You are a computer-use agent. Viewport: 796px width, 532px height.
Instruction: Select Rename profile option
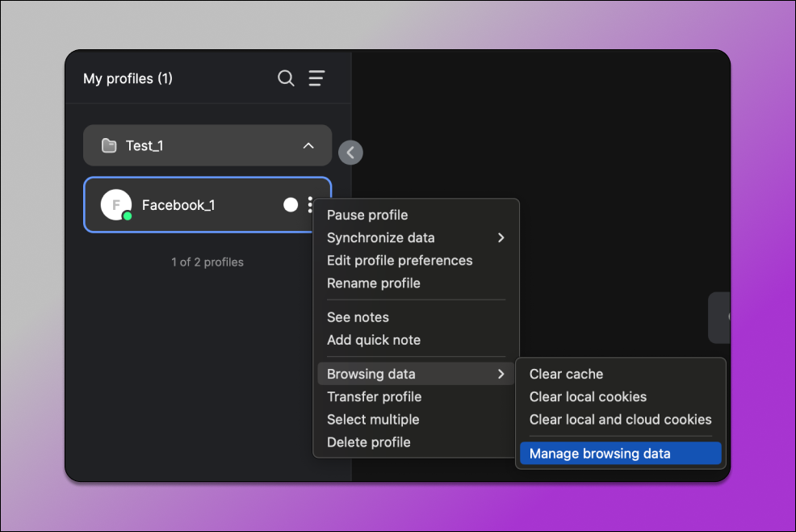tap(374, 283)
